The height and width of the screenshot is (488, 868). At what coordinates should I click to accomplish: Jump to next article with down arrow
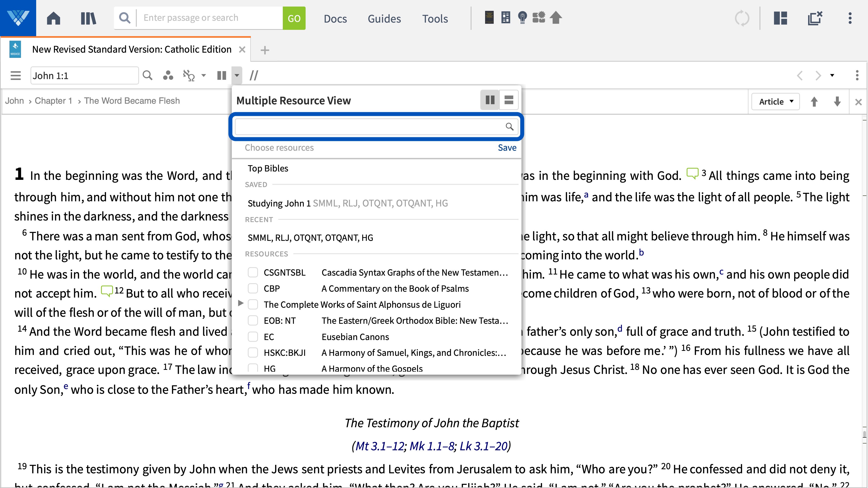coord(837,102)
